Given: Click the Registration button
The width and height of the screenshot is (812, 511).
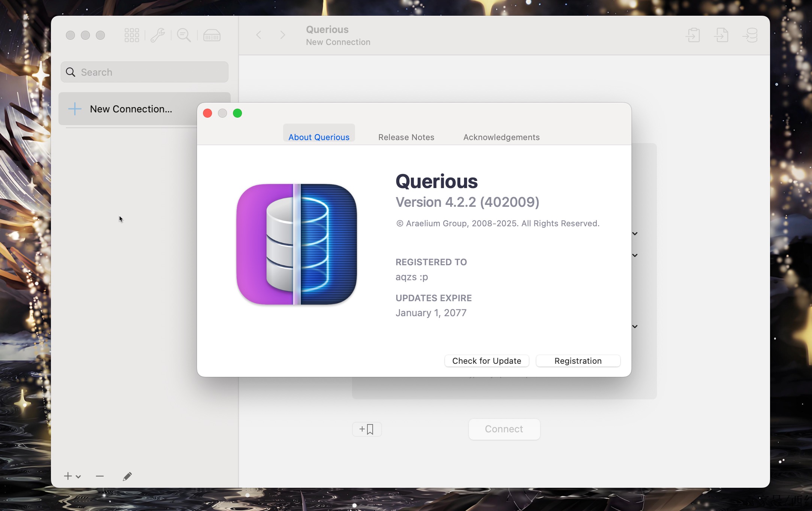Looking at the screenshot, I should (578, 361).
